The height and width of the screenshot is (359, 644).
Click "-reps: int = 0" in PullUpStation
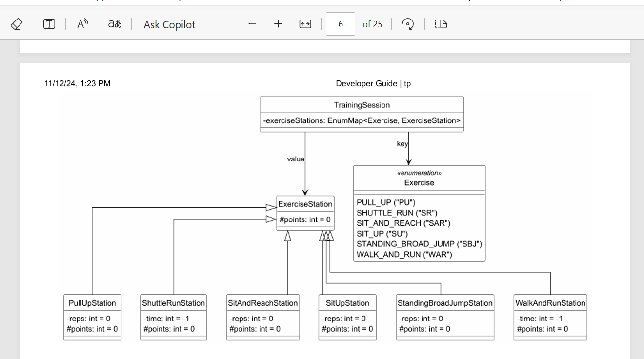point(88,319)
